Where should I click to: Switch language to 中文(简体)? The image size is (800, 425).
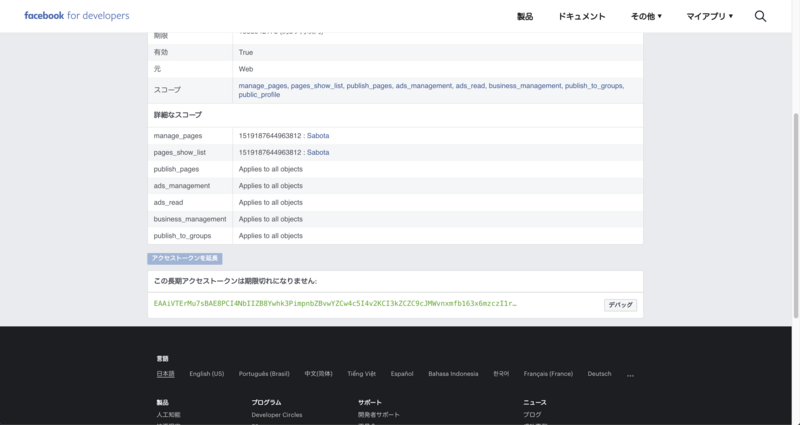[318, 374]
